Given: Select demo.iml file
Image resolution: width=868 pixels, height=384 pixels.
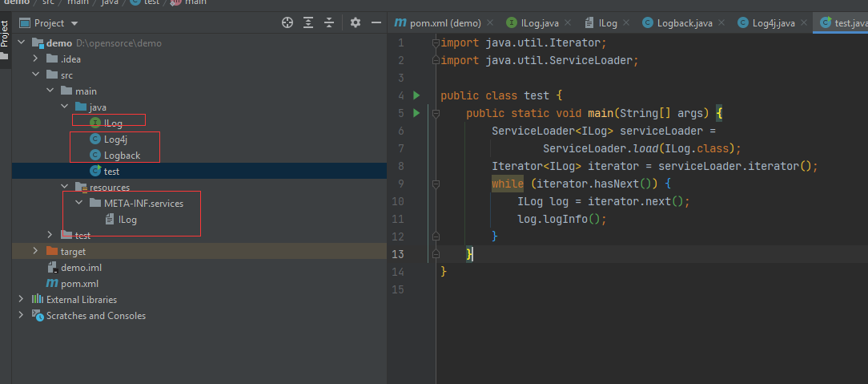Looking at the screenshot, I should tap(81, 268).
